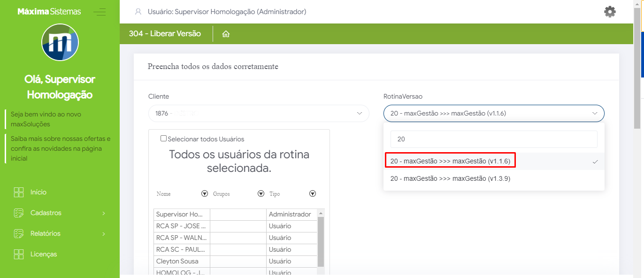Viewport: 644px width, 278px height.
Task: Expand the Relatórios submenu arrow
Action: coord(103,233)
